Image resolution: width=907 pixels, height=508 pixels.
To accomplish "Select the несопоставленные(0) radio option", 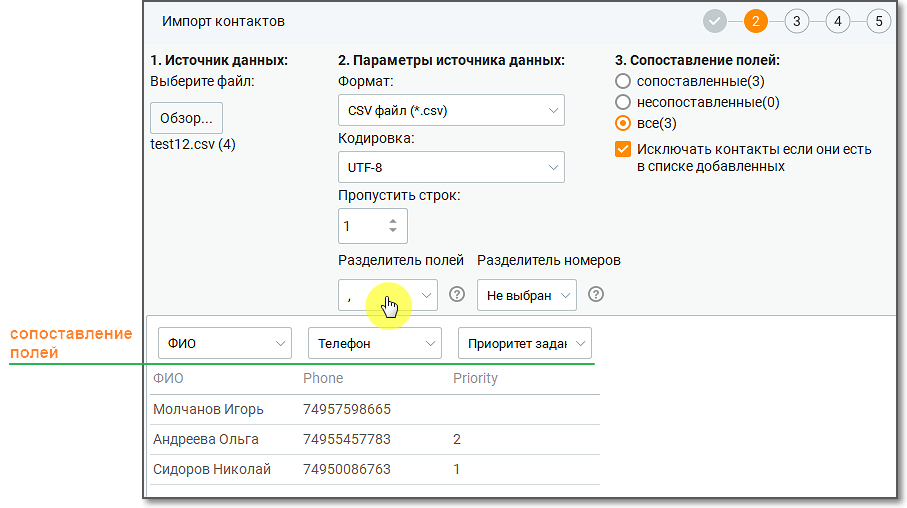I will 622,102.
